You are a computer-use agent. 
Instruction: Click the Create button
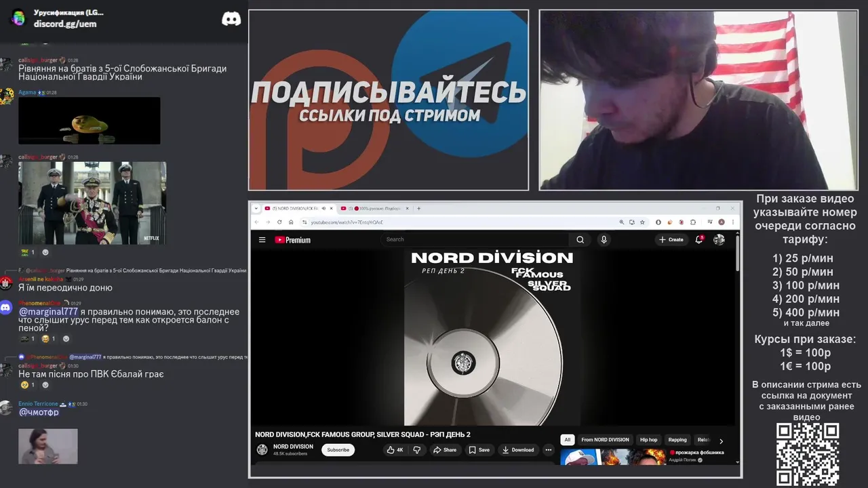pyautogui.click(x=671, y=239)
